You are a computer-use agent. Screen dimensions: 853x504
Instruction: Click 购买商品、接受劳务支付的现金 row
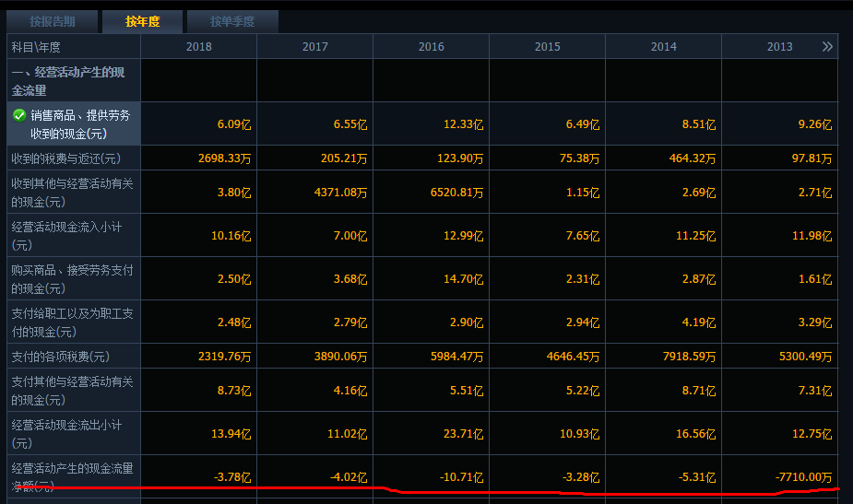(x=74, y=279)
